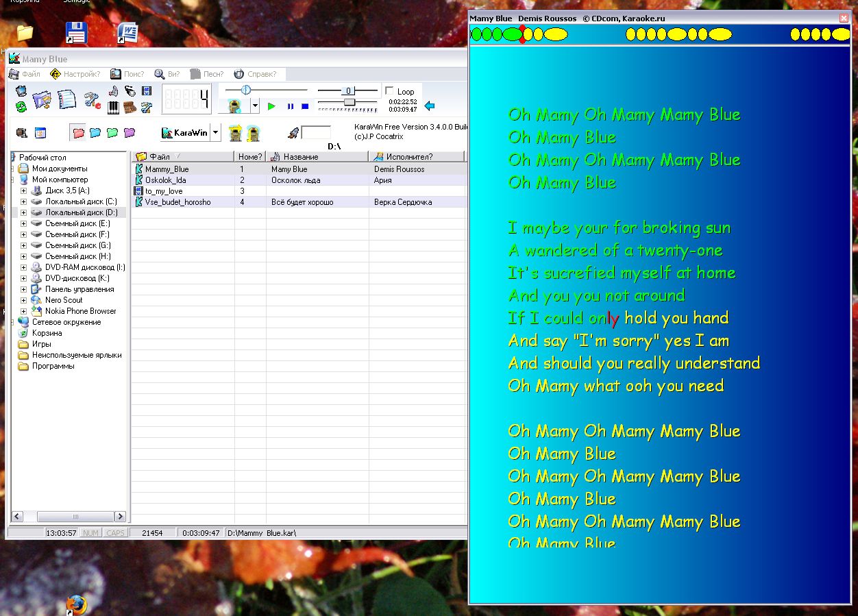Click the film strip video icon

147,91
